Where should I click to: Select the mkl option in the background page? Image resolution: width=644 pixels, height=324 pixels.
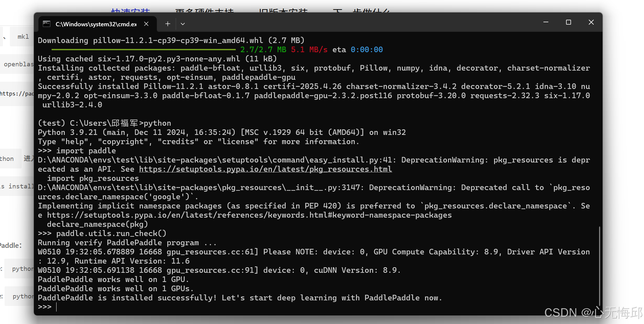coord(22,36)
